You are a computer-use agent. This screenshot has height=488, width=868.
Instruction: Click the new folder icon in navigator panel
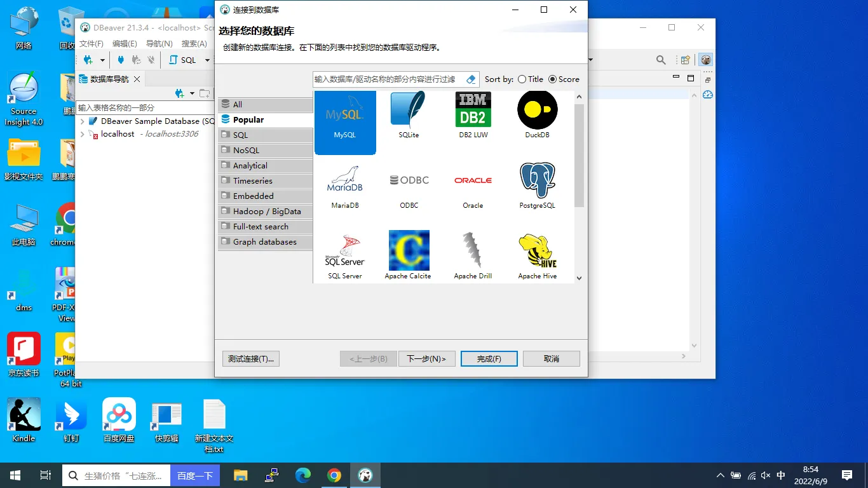tap(204, 93)
